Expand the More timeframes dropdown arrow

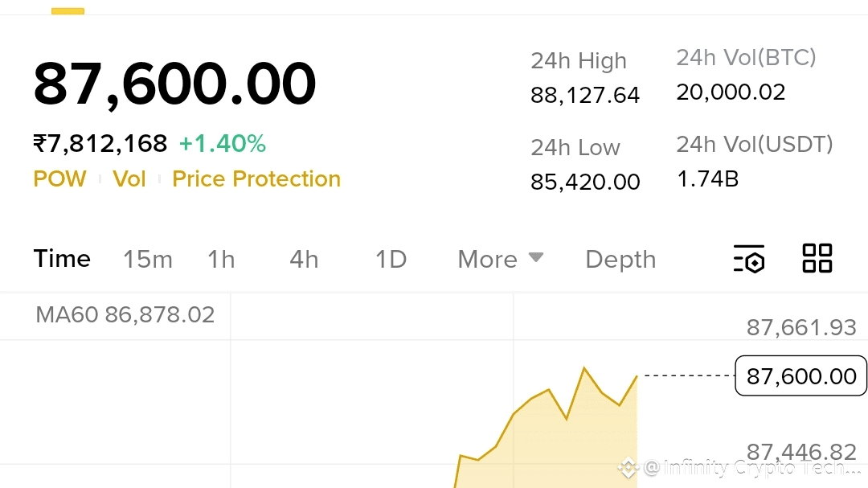(536, 257)
